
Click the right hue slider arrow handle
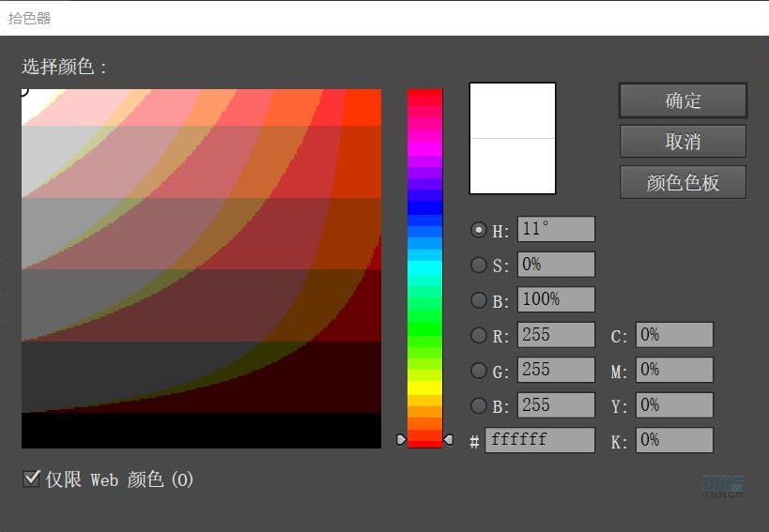(x=448, y=439)
